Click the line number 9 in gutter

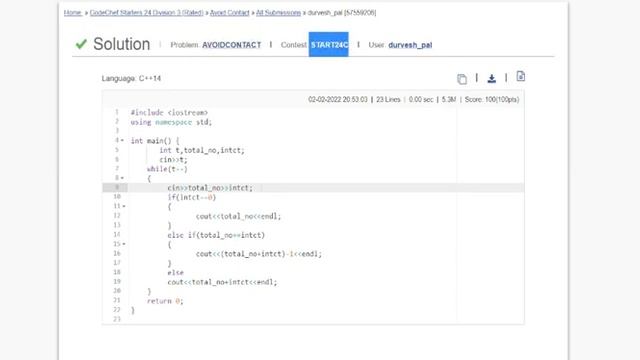click(117, 187)
